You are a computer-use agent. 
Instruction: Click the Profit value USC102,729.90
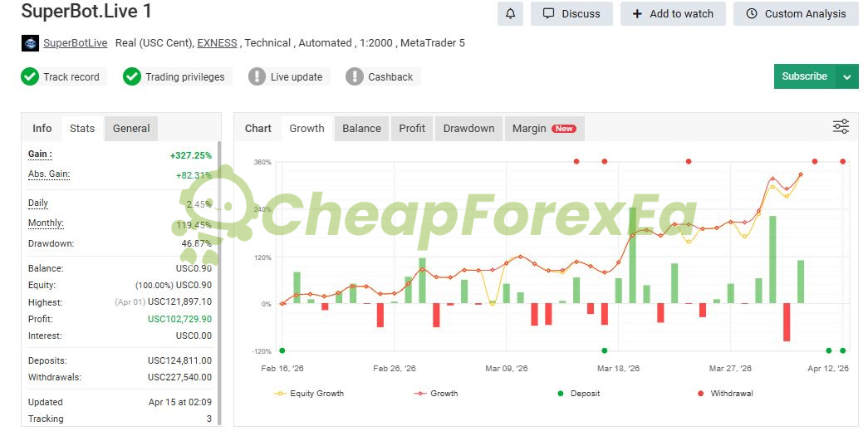click(180, 319)
